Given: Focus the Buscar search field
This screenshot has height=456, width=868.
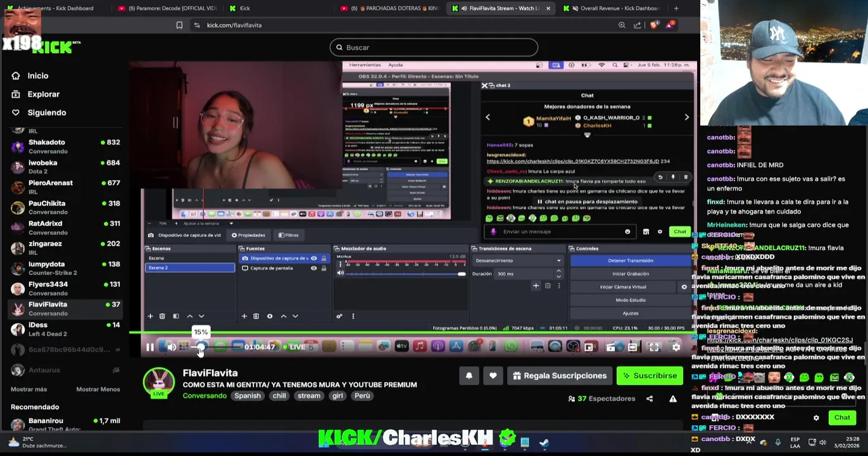Looking at the screenshot, I should tap(434, 47).
